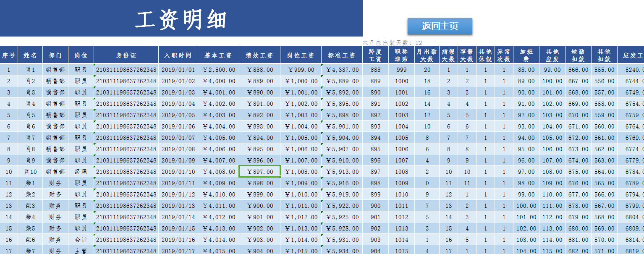Click the hire date 2019/01/16
The height and width of the screenshot is (254, 644).
(x=178, y=240)
